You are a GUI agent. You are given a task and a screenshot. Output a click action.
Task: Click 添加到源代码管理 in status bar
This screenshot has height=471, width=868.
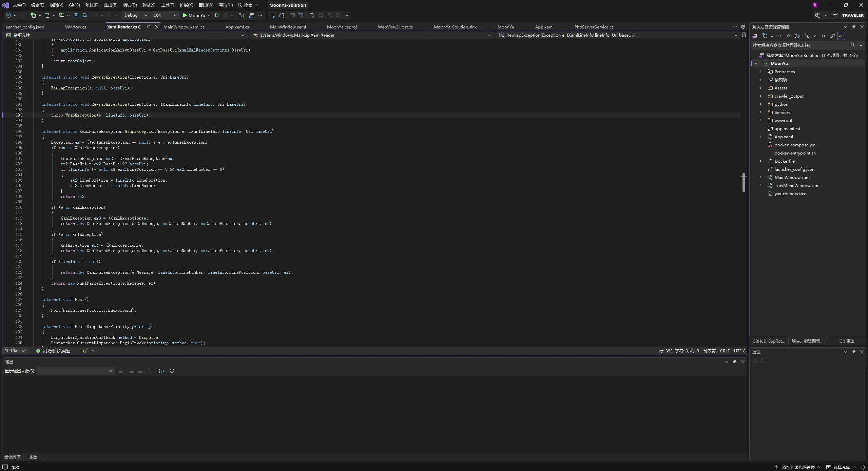pyautogui.click(x=798, y=467)
